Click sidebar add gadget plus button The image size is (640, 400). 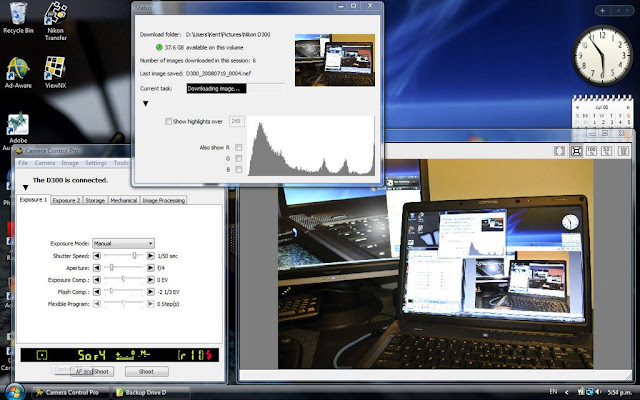[602, 11]
